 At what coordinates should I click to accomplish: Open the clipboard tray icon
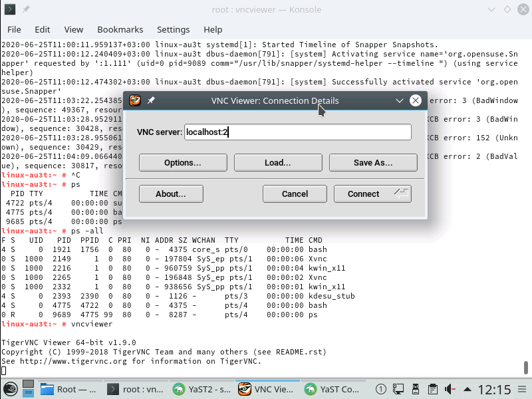(x=432, y=389)
